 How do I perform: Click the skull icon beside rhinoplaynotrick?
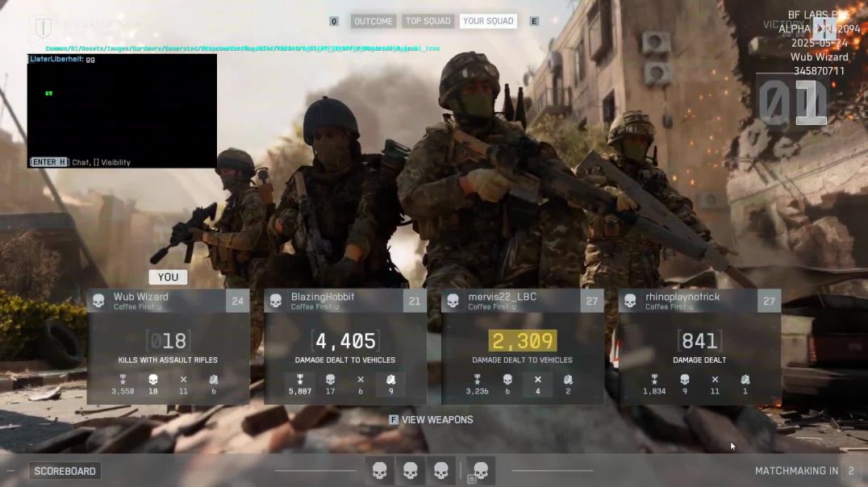(630, 301)
